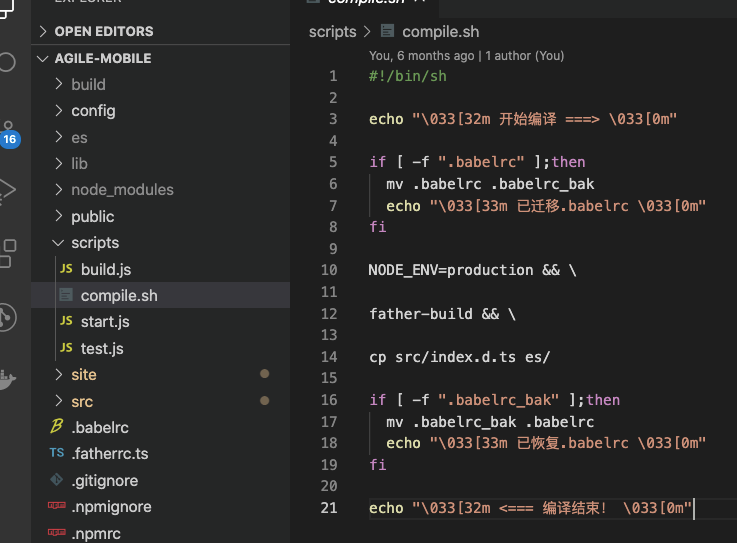737x543 pixels.
Task: Expand the node_modules folder
Action: point(58,189)
